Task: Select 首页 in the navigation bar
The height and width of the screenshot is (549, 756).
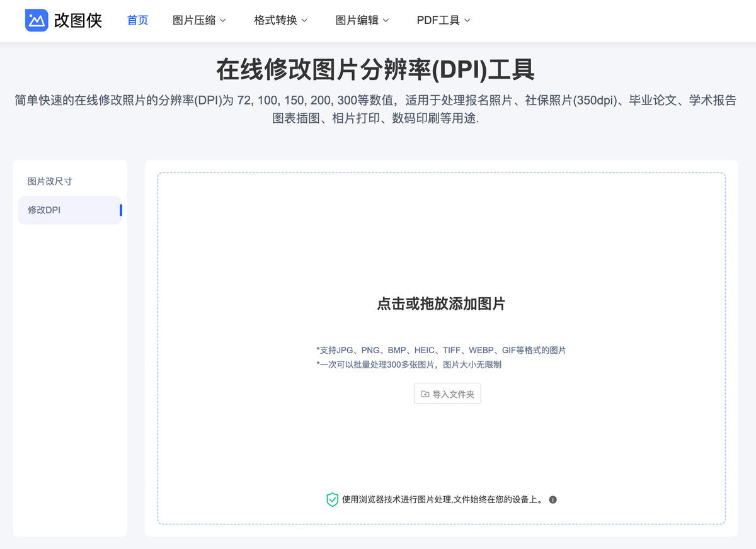Action: point(137,20)
